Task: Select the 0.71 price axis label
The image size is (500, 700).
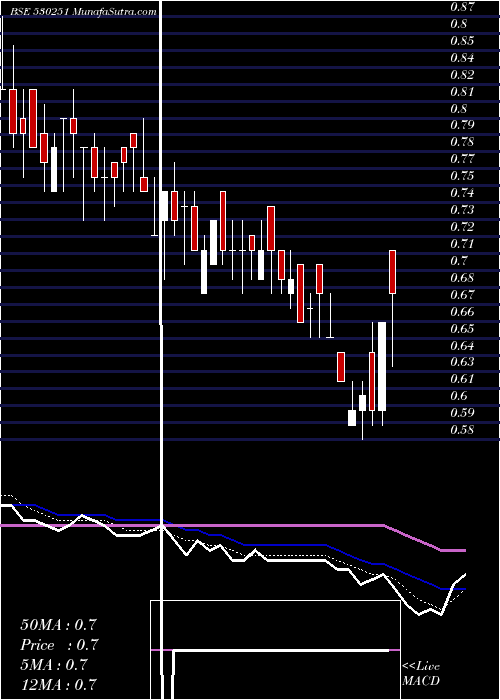Action: click(x=462, y=244)
